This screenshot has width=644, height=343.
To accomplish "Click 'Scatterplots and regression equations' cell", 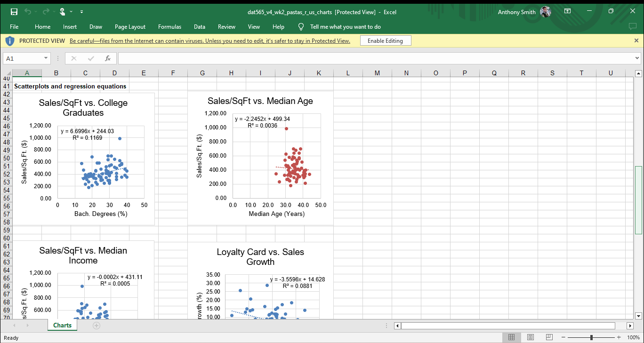I will pos(70,86).
